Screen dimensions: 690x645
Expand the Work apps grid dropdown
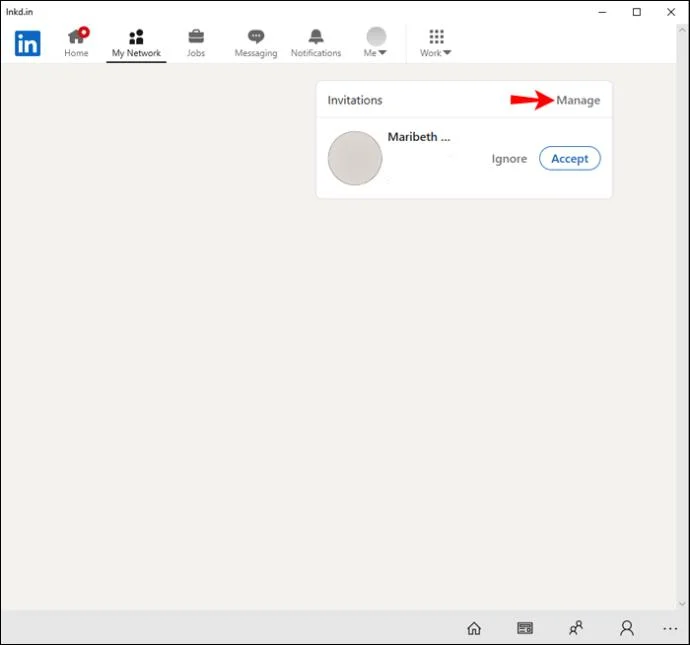pyautogui.click(x=436, y=43)
